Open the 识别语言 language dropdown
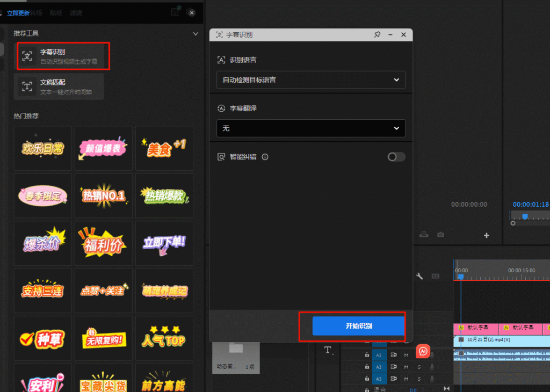Screen dimensions: 550x392 (x=310, y=79)
